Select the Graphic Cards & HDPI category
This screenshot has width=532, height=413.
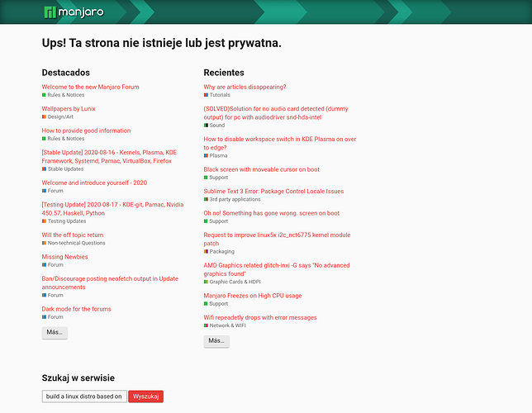(232, 282)
